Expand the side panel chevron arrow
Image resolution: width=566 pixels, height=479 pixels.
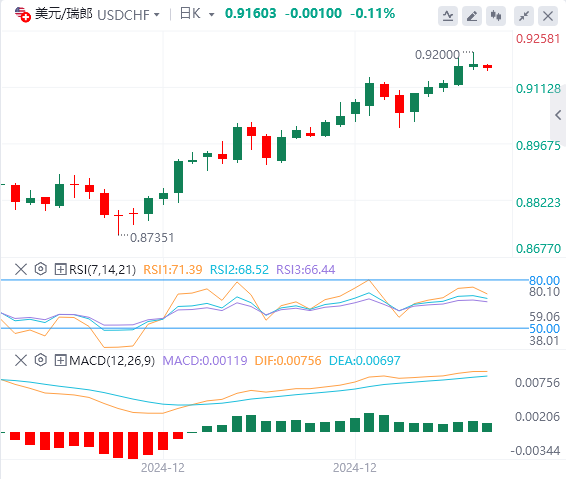click(558, 115)
